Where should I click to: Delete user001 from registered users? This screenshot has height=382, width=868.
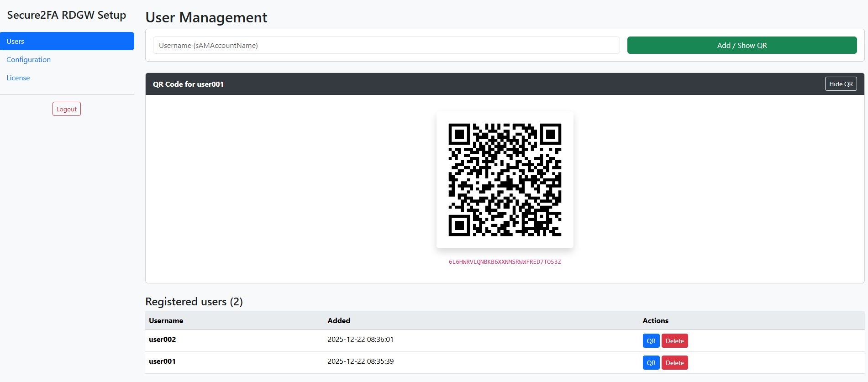coord(674,363)
